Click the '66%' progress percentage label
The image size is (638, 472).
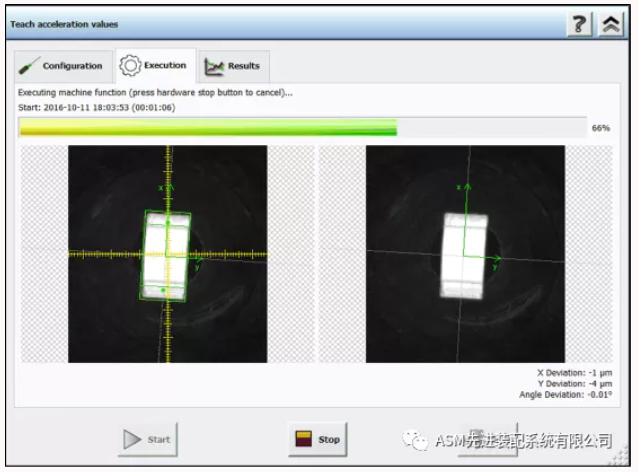pos(601,128)
